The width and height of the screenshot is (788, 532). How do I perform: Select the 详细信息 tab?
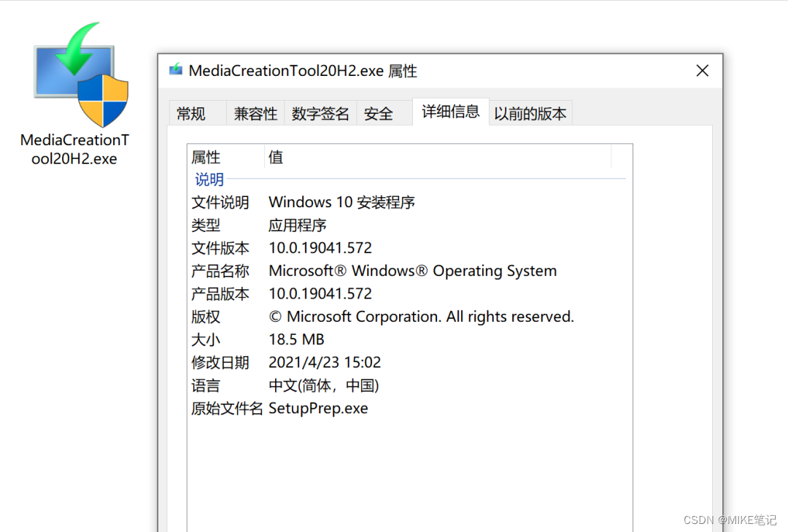pos(451,112)
